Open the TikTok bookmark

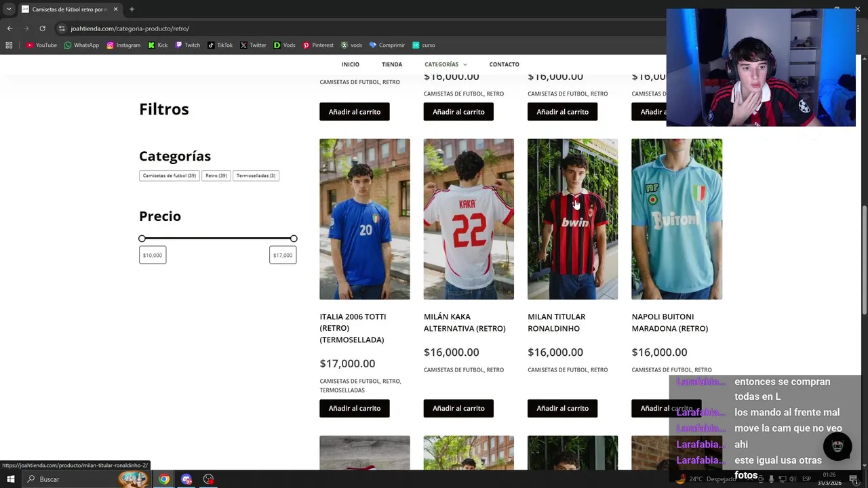220,45
